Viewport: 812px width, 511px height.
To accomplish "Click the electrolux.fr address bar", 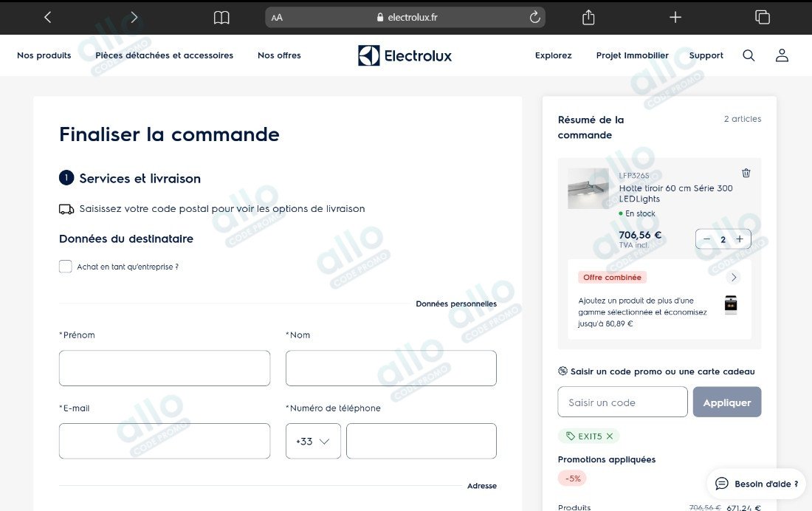I will tap(405, 17).
